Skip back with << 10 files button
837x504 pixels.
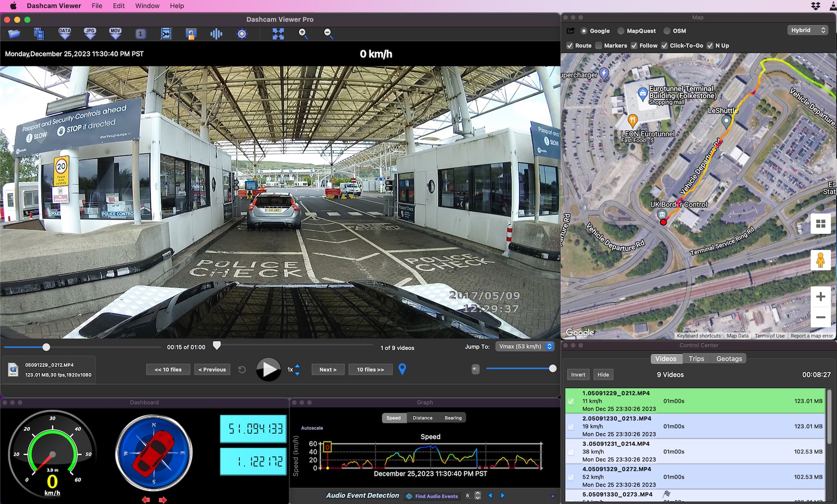168,369
